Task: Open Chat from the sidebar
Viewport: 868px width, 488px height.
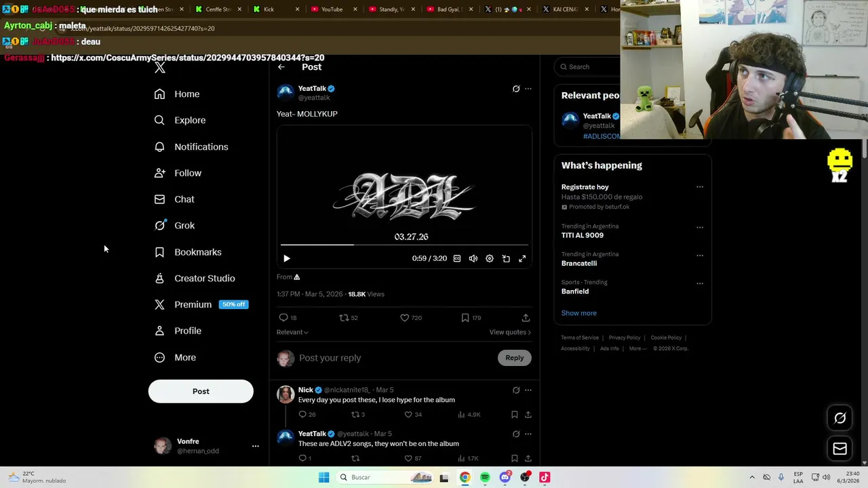Action: (x=174, y=199)
